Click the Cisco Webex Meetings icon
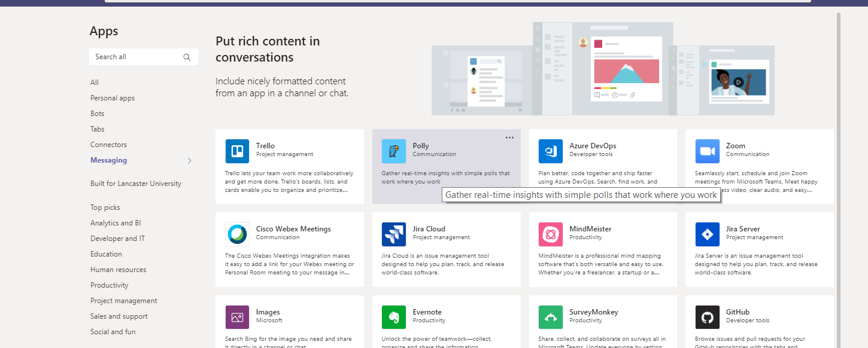The height and width of the screenshot is (348, 868). 237,234
